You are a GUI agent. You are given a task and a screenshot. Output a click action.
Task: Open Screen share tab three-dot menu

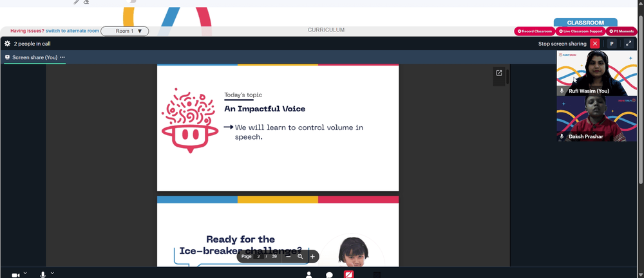[x=62, y=57]
